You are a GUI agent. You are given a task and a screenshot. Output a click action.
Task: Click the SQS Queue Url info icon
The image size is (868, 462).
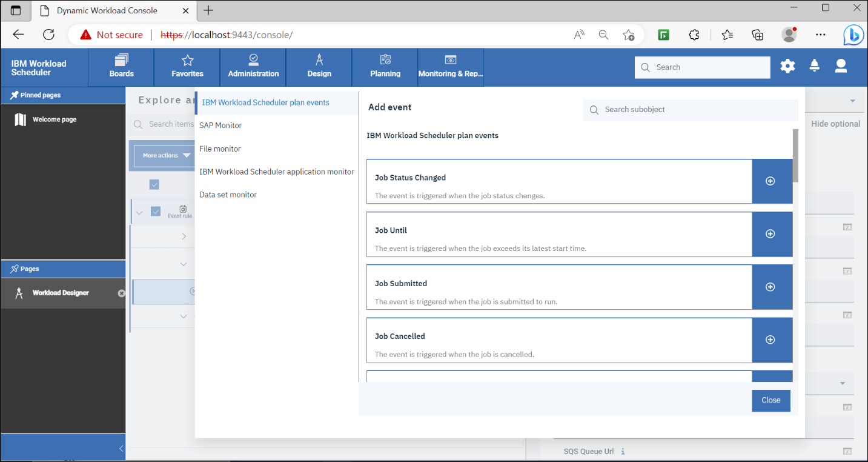623,451
